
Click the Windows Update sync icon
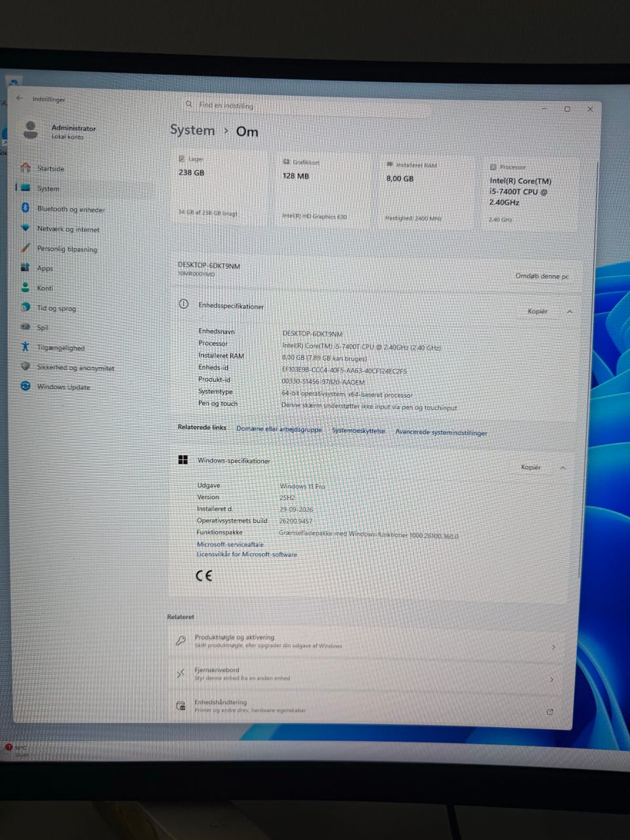tap(25, 386)
